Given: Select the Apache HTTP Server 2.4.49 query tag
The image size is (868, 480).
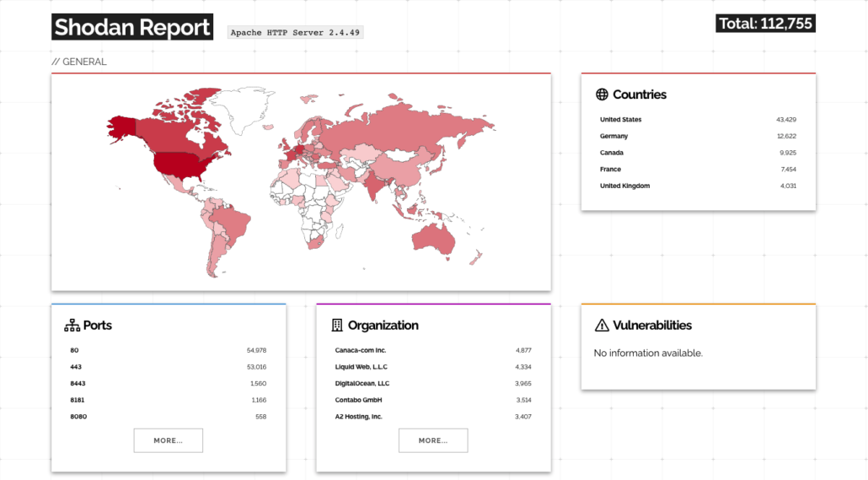Looking at the screenshot, I should [x=295, y=33].
